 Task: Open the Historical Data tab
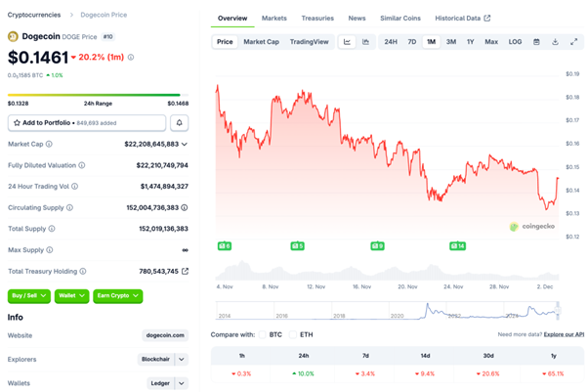[x=462, y=18]
